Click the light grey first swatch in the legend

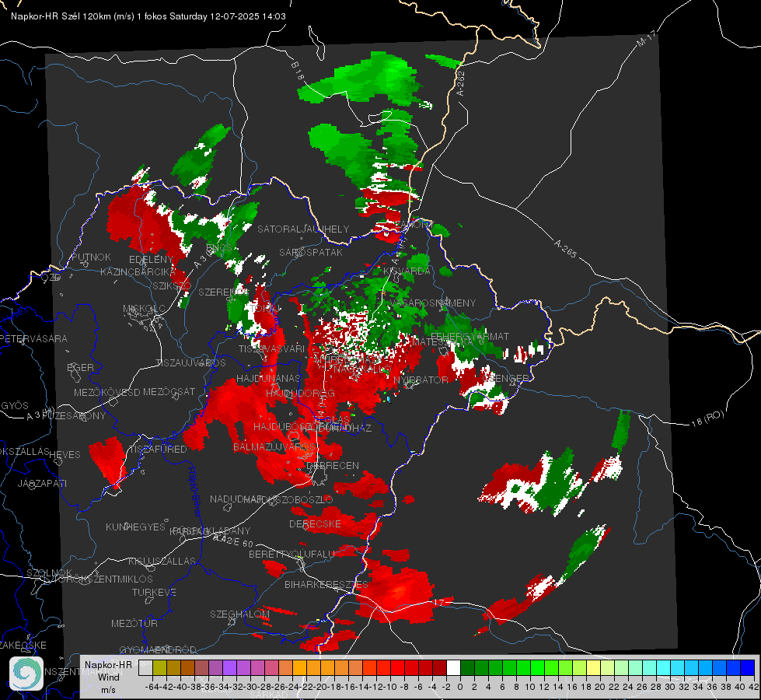click(145, 667)
